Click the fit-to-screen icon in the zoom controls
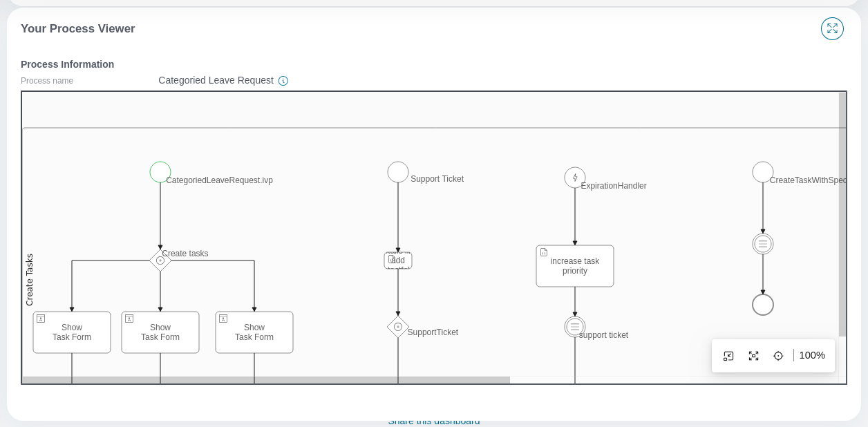 pyautogui.click(x=753, y=356)
